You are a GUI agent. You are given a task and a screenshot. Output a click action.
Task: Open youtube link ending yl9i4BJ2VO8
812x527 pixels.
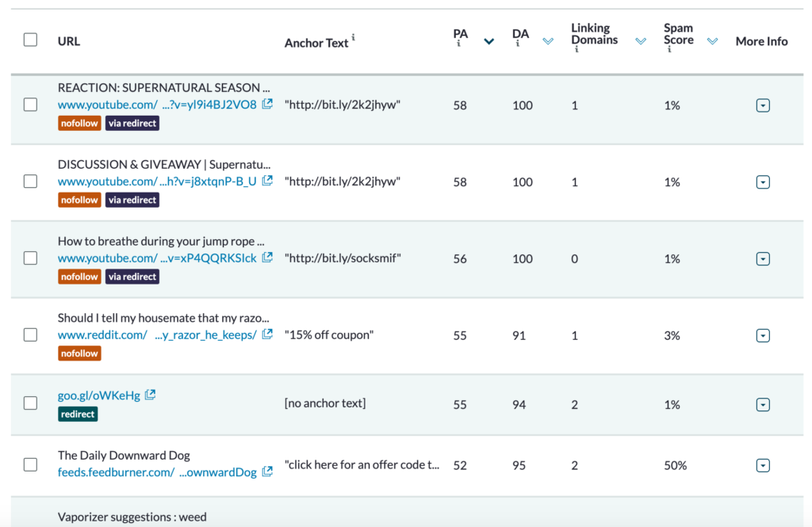157,105
